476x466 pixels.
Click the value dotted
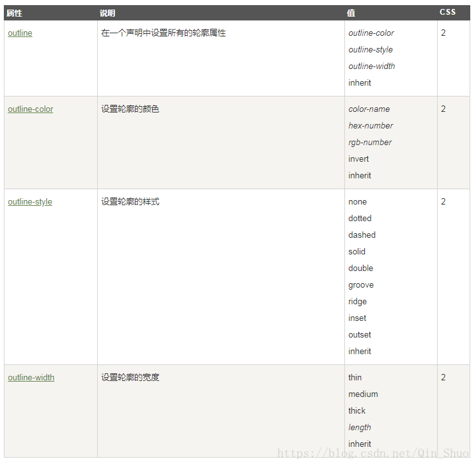pos(360,218)
